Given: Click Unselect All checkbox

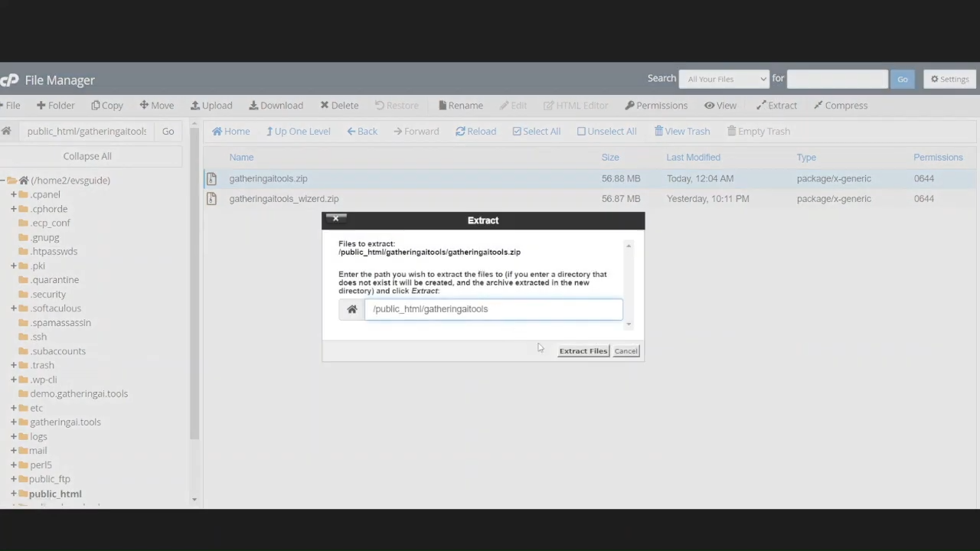Looking at the screenshot, I should [x=581, y=132].
